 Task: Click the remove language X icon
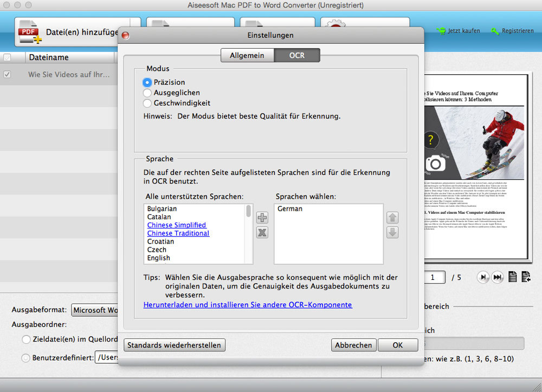(x=262, y=232)
